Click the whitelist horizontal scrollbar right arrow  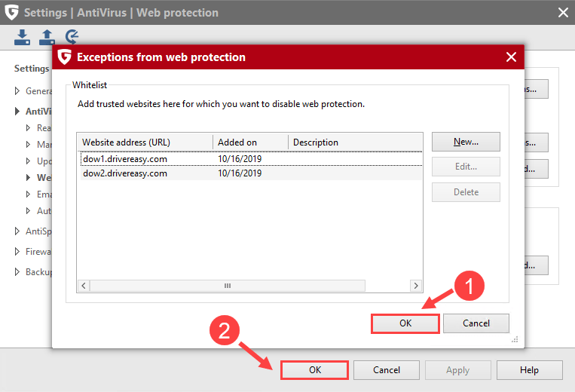(x=415, y=286)
